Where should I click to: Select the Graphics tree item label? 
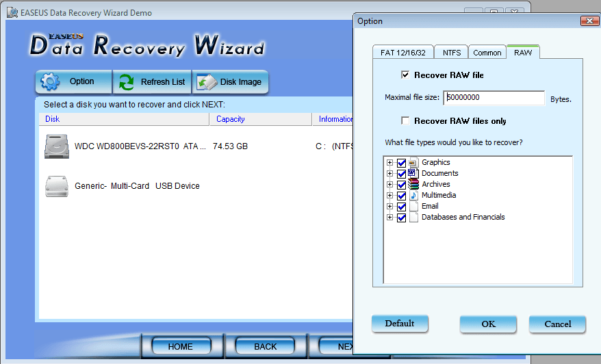pos(436,162)
